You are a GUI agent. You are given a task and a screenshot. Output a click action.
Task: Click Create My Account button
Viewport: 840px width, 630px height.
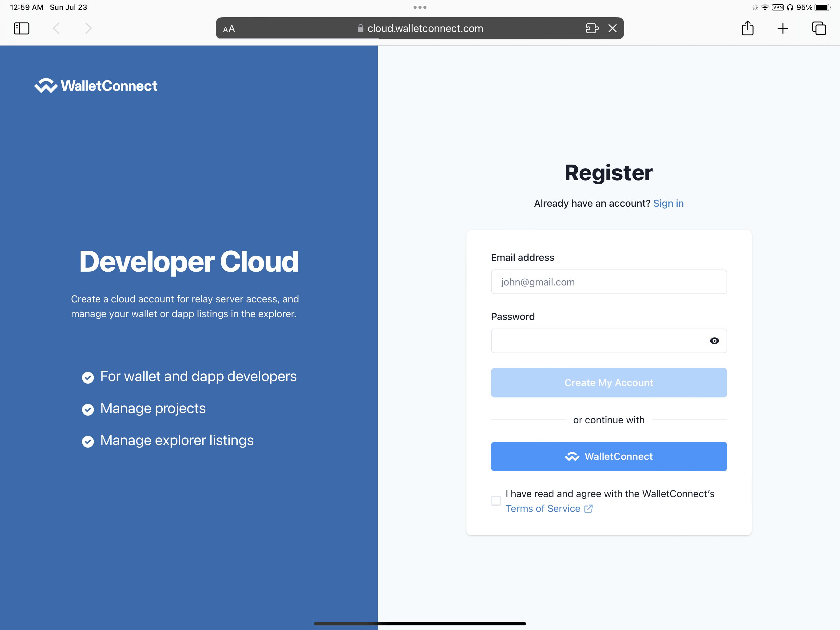608,382
